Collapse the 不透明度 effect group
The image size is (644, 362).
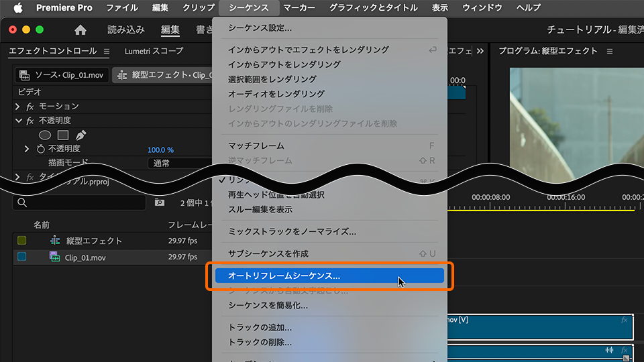coord(18,121)
